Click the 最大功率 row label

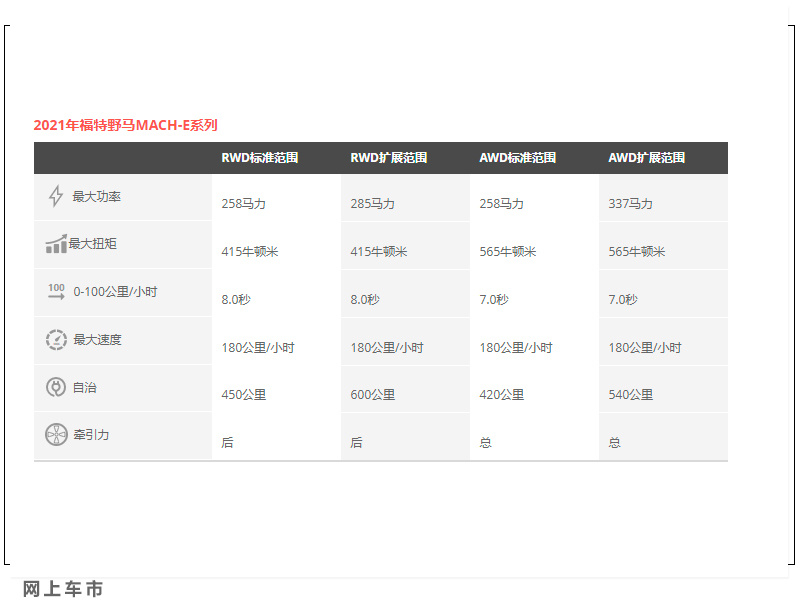click(97, 196)
